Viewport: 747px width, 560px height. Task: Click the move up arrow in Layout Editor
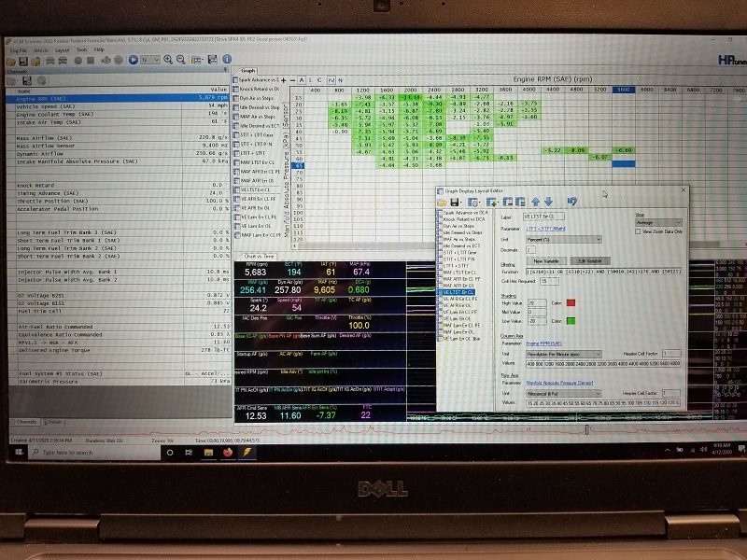(535, 202)
